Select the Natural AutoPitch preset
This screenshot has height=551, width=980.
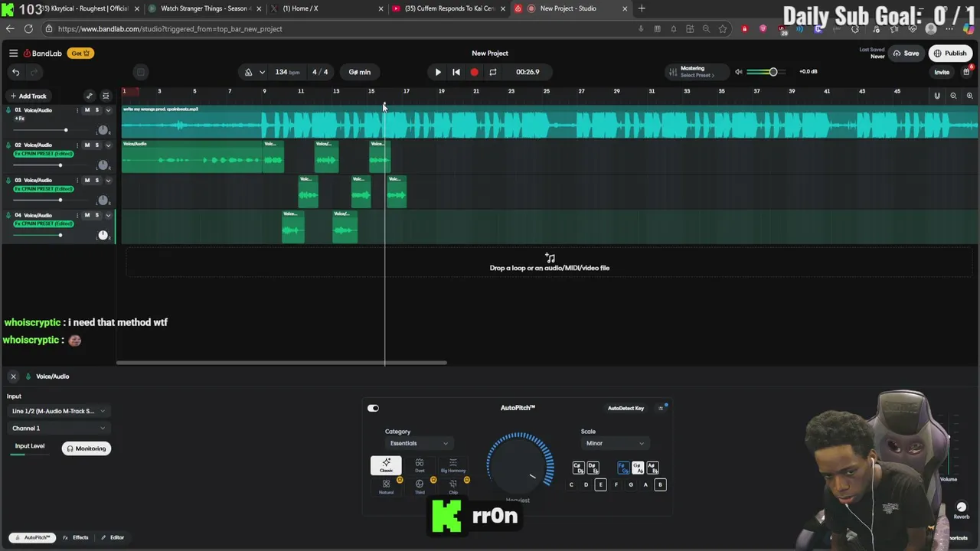pos(386,487)
